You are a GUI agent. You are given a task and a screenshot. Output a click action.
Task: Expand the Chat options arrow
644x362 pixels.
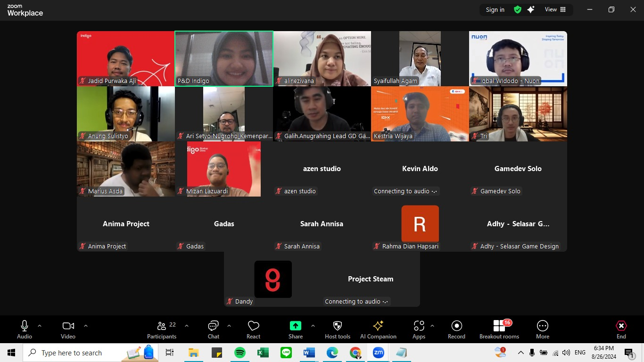(229, 326)
